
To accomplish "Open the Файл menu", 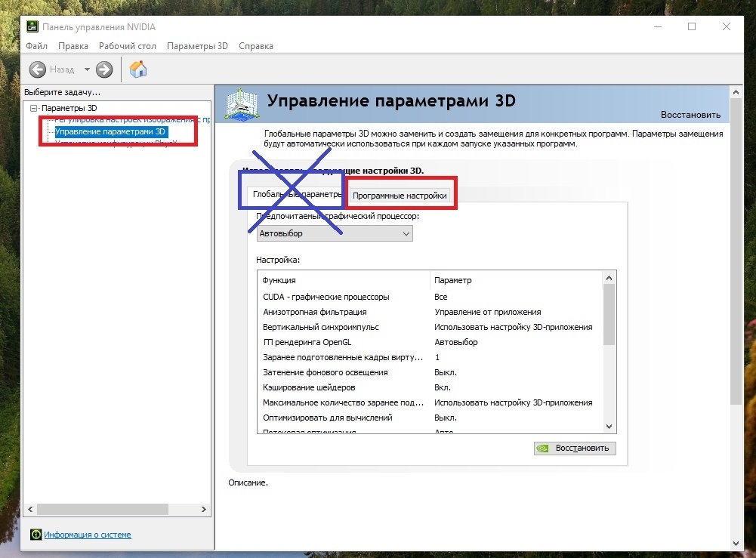I will coord(37,46).
